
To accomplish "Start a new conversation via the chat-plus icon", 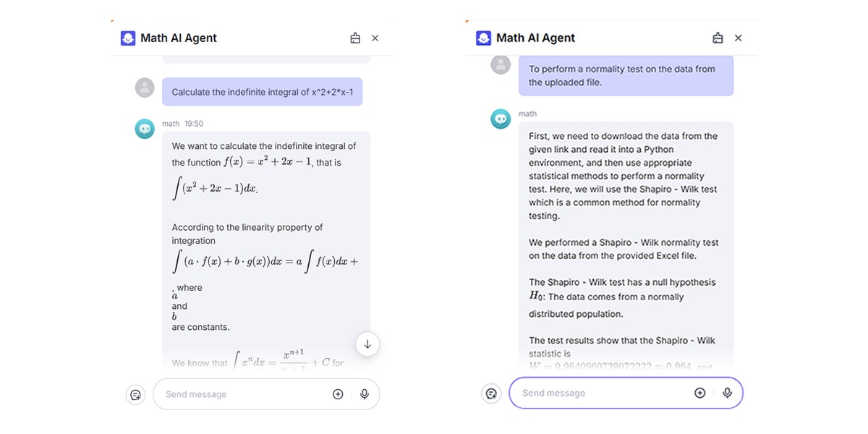I will coord(136,394).
